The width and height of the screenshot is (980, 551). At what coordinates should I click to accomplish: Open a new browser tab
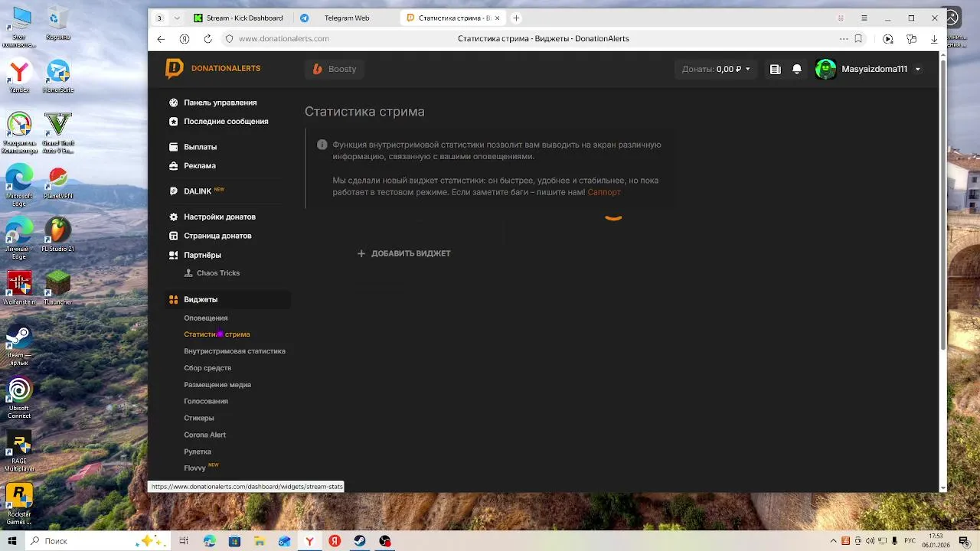pos(516,18)
